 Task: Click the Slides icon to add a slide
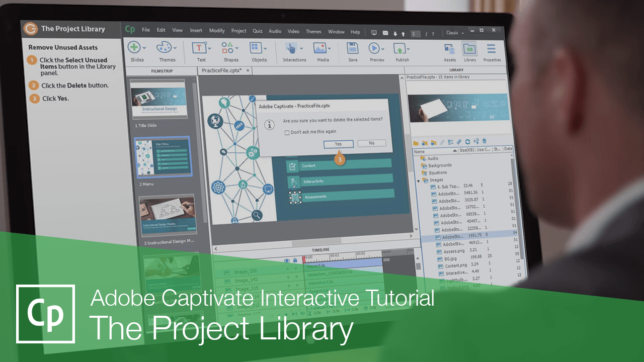(133, 48)
